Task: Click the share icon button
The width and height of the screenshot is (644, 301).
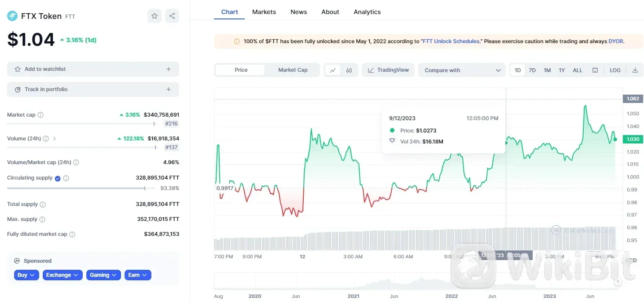Action: (172, 16)
